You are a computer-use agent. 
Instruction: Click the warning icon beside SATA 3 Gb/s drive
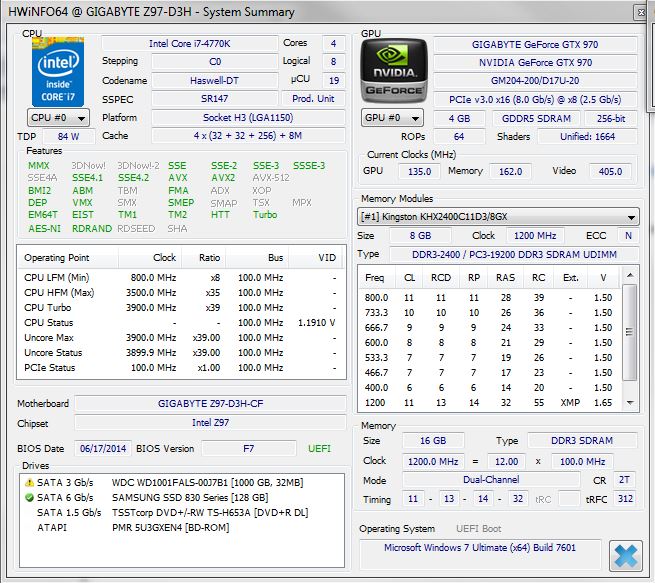pos(29,483)
